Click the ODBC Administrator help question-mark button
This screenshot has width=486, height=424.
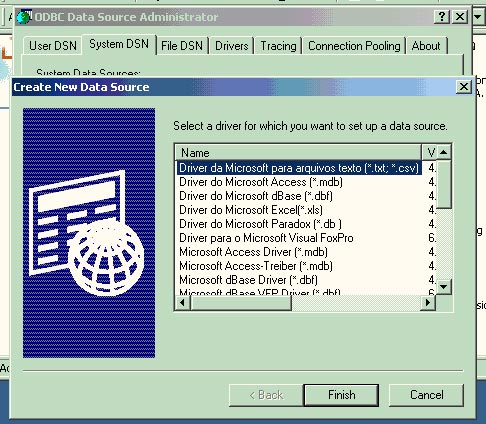click(x=442, y=16)
